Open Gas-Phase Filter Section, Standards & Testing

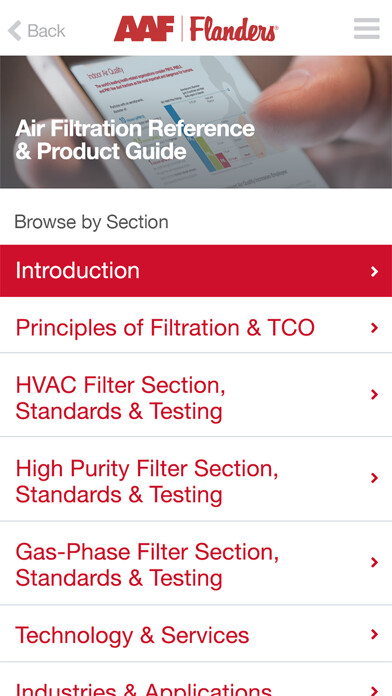[x=196, y=563]
